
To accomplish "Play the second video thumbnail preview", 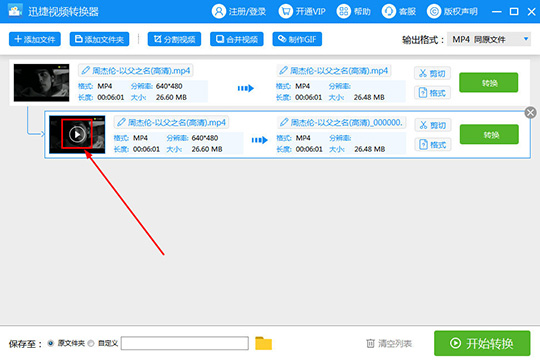I will pos(77,134).
